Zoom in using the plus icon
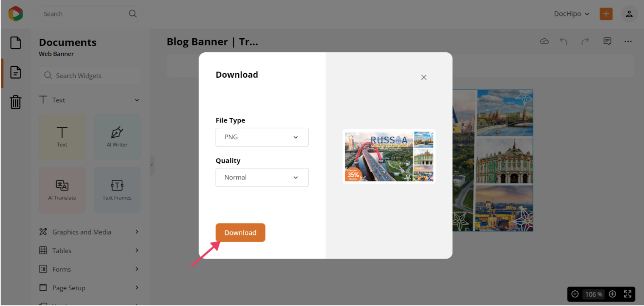 (x=612, y=294)
